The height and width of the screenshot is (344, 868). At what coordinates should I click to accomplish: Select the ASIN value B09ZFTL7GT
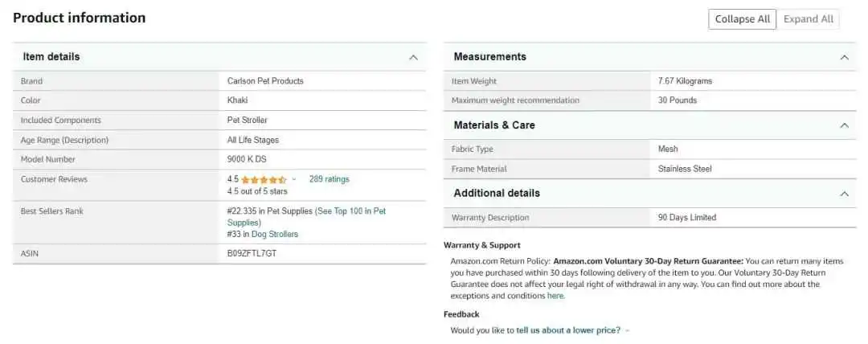(252, 254)
